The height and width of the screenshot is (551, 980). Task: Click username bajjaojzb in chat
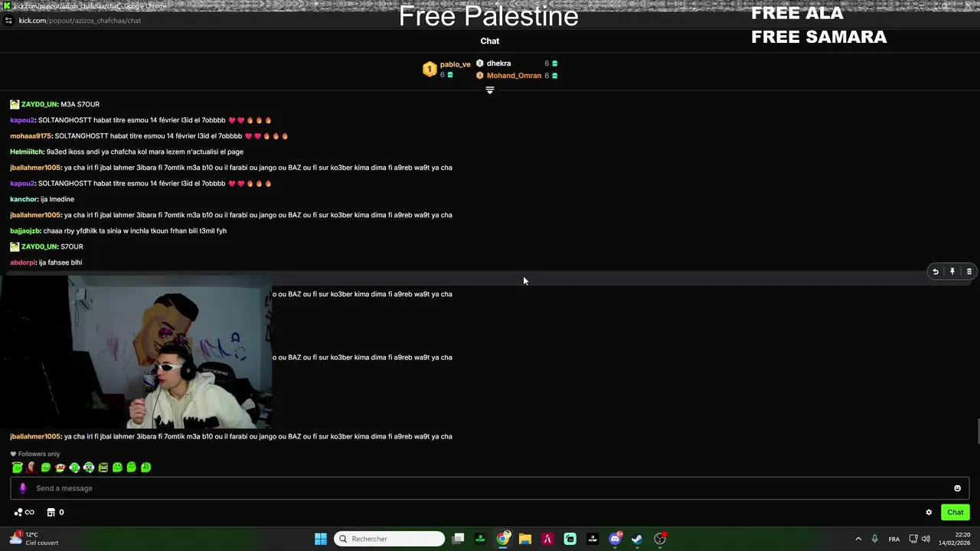25,231
